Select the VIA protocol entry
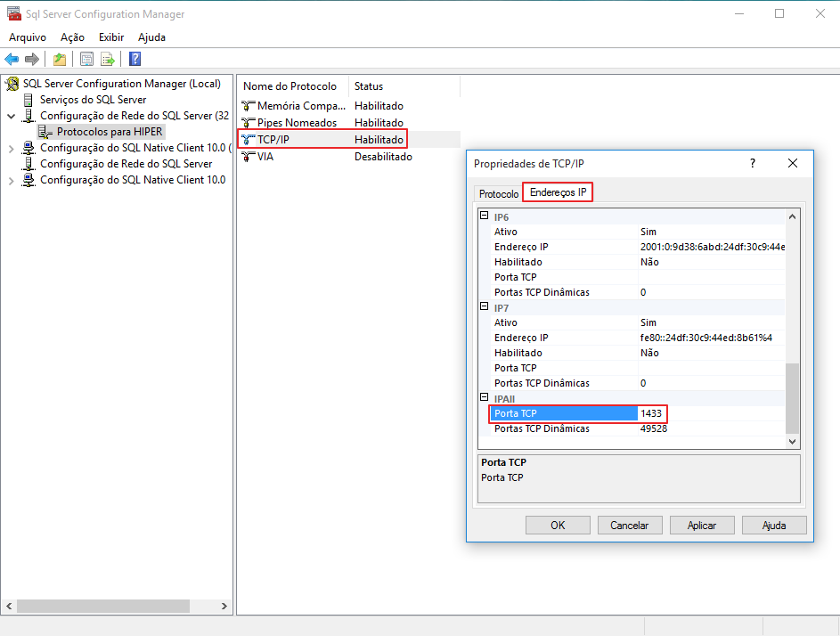 (x=265, y=157)
